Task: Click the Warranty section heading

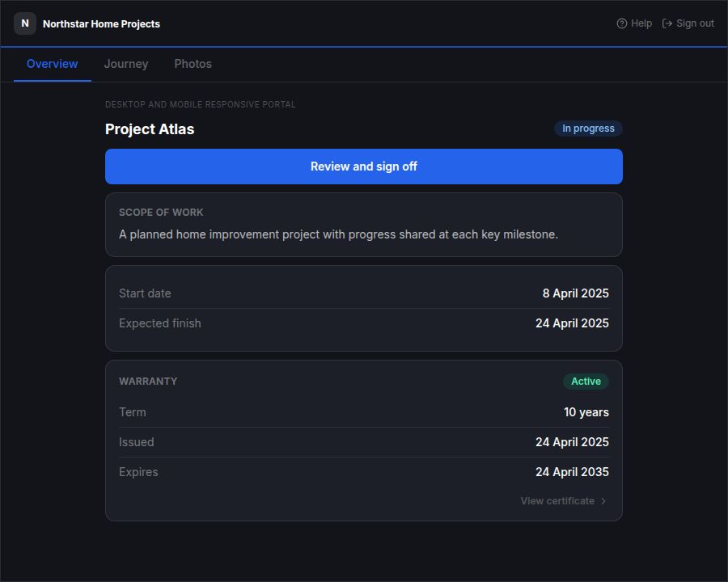Action: (148, 382)
